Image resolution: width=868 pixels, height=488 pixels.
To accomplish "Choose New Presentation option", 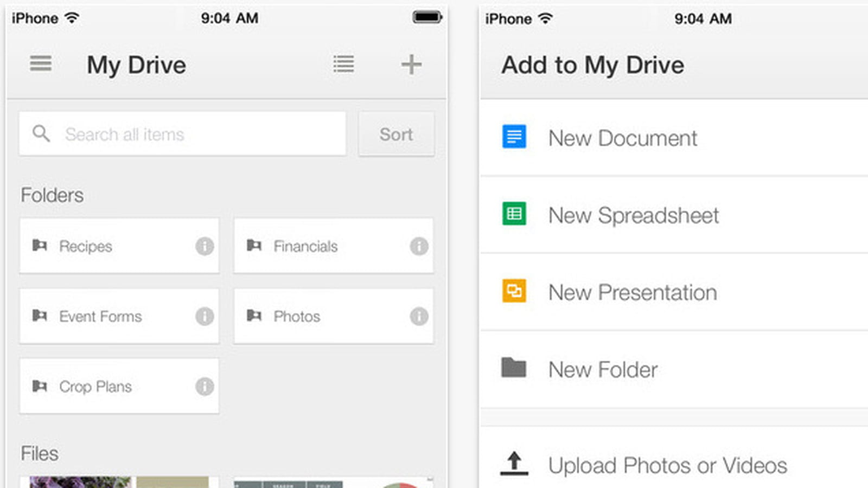I will coord(674,292).
